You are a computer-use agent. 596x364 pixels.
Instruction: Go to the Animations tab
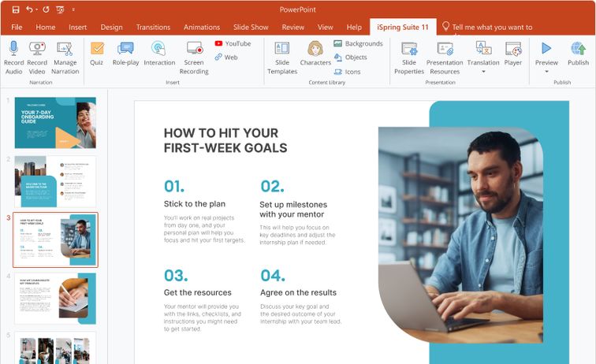(x=202, y=27)
